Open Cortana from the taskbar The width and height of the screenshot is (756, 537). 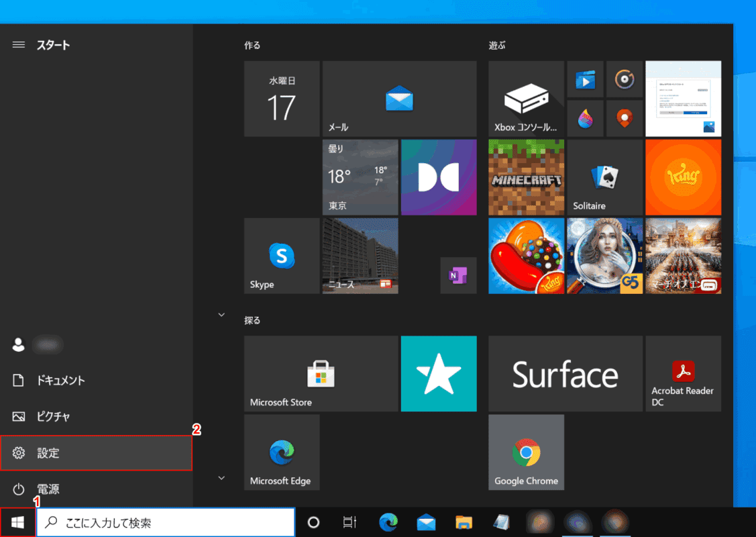pyautogui.click(x=313, y=522)
